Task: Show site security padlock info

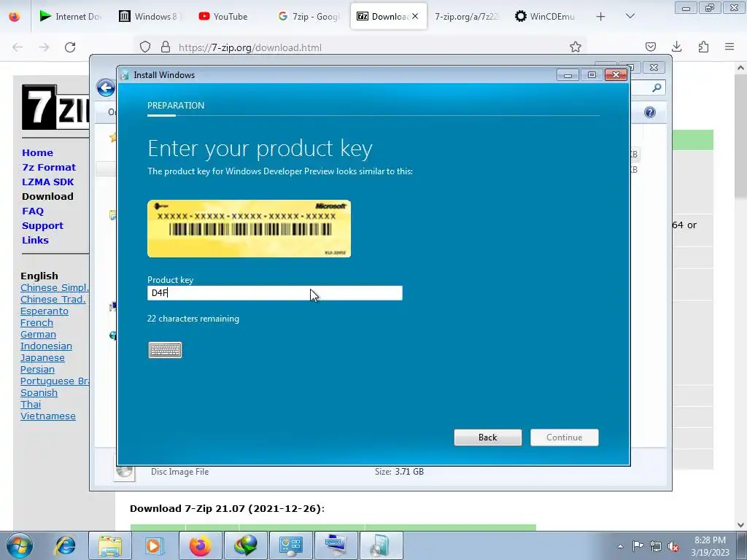Action: [166, 47]
